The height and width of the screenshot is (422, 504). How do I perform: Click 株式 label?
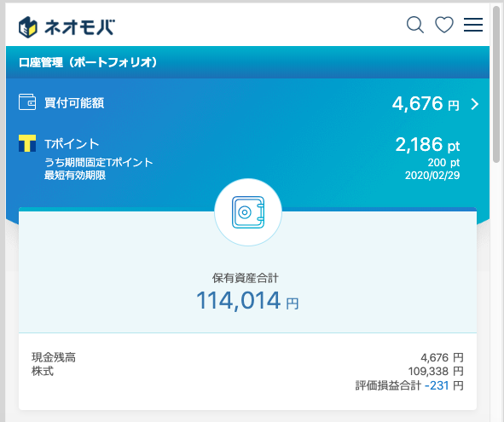click(43, 371)
